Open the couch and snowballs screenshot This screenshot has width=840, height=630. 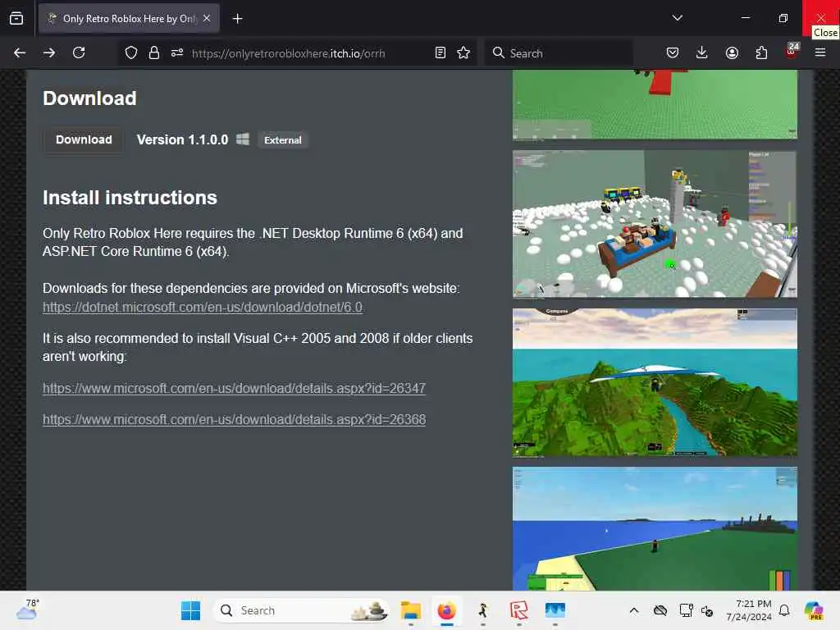coord(655,224)
